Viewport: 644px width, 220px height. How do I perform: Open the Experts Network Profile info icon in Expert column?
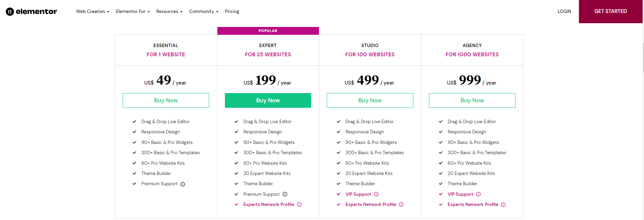coord(299,204)
